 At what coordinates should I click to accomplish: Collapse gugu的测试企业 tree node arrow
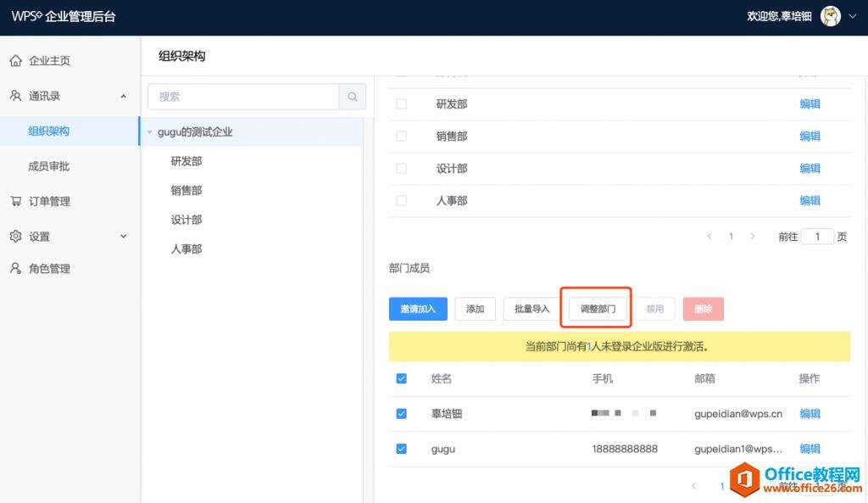click(x=149, y=131)
